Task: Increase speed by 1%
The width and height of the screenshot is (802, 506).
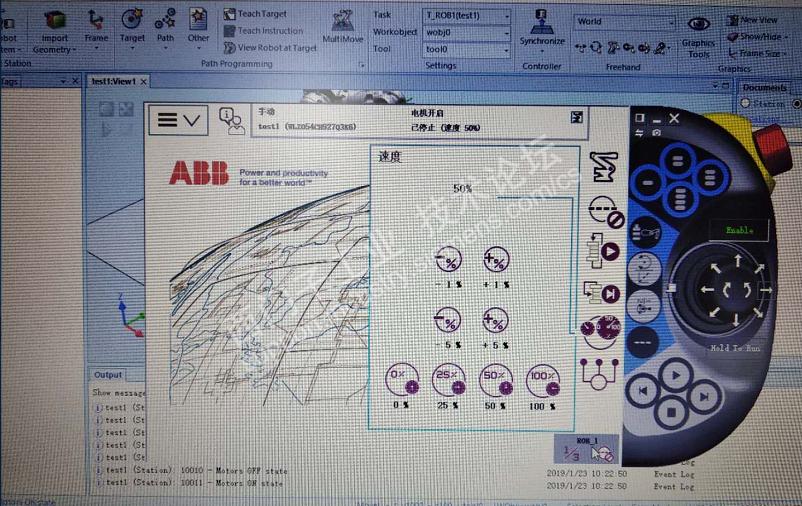Action: [496, 259]
